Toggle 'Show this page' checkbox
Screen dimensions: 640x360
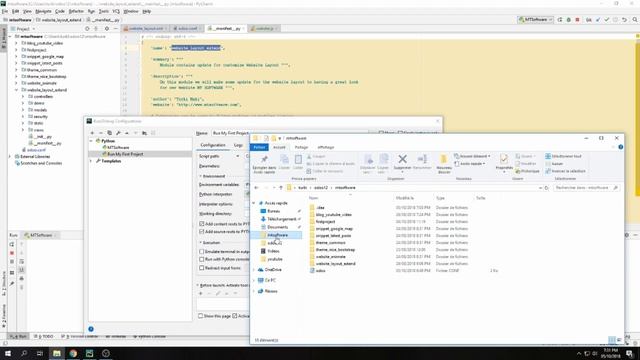(x=200, y=316)
